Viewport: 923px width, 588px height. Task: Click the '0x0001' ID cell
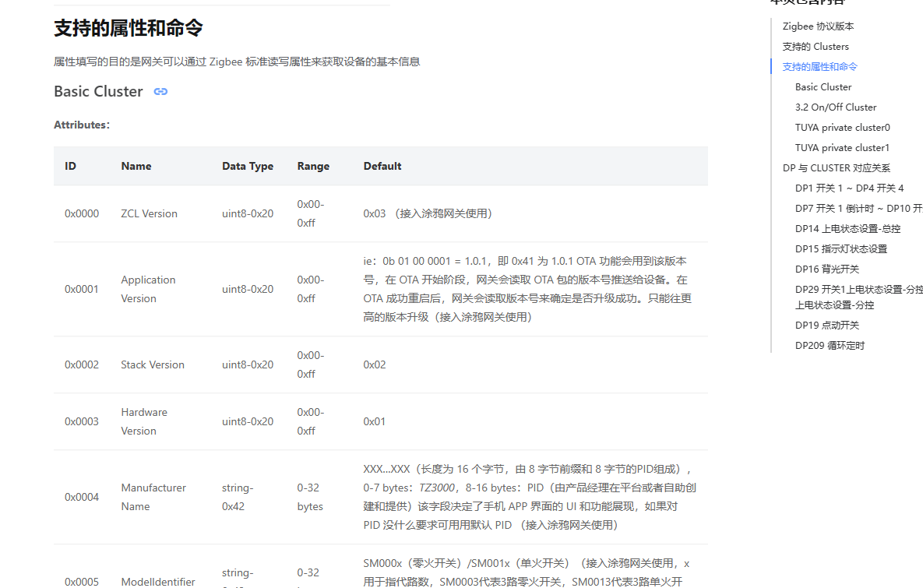coord(82,289)
